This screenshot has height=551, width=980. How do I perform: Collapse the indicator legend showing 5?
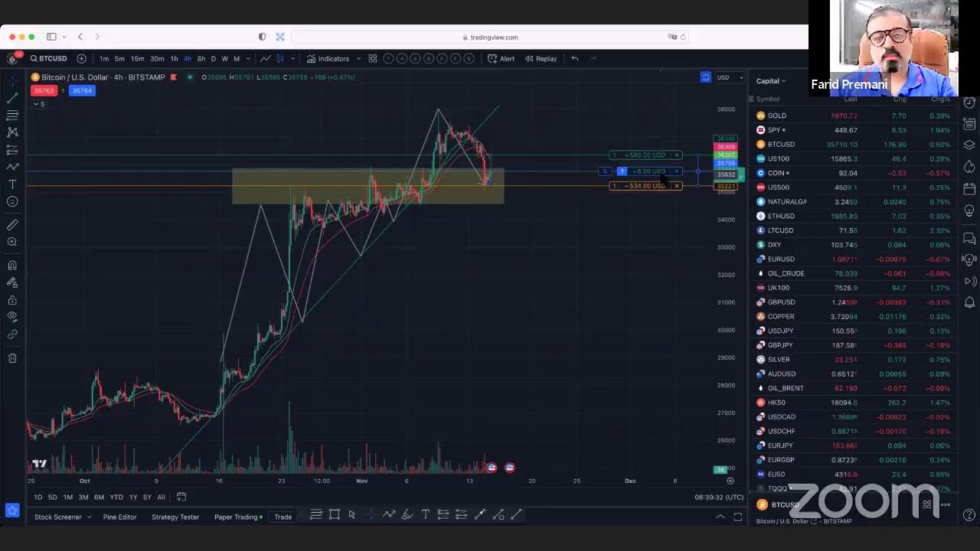coord(39,104)
